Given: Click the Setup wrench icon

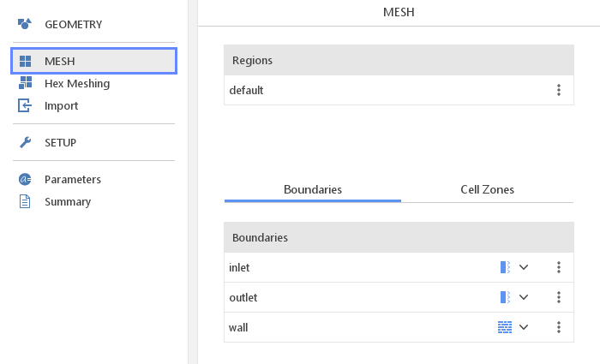Looking at the screenshot, I should coord(25,142).
